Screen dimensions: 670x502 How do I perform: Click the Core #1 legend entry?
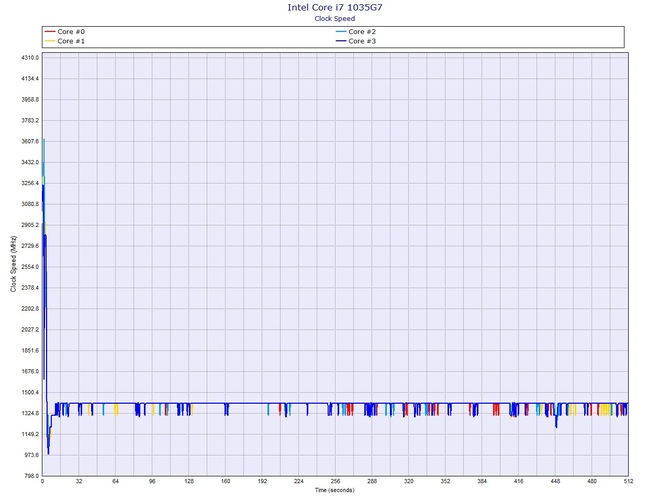pyautogui.click(x=65, y=41)
